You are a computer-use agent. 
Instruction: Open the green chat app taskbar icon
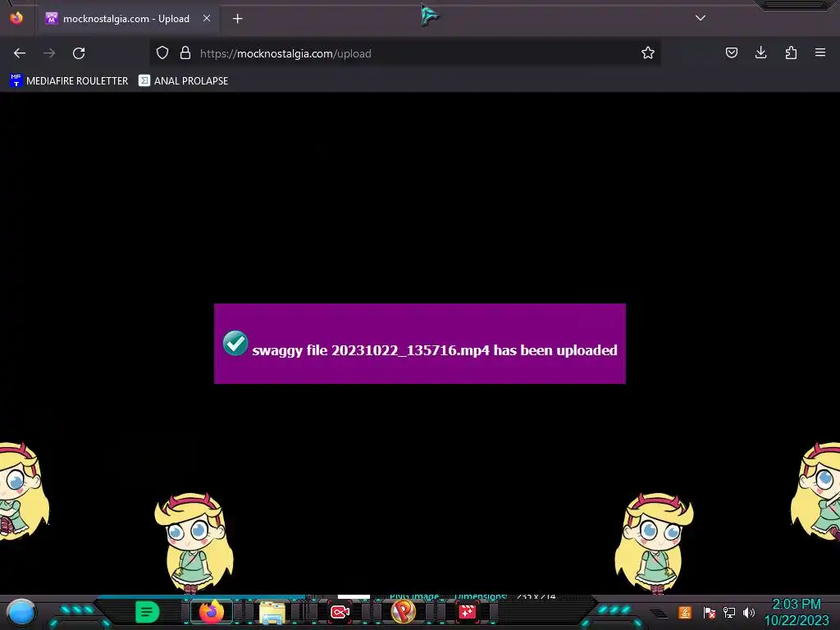pos(148,612)
